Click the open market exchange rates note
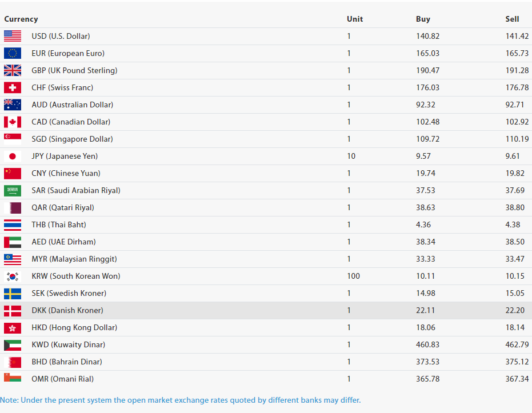This screenshot has width=532, height=413. pyautogui.click(x=181, y=400)
